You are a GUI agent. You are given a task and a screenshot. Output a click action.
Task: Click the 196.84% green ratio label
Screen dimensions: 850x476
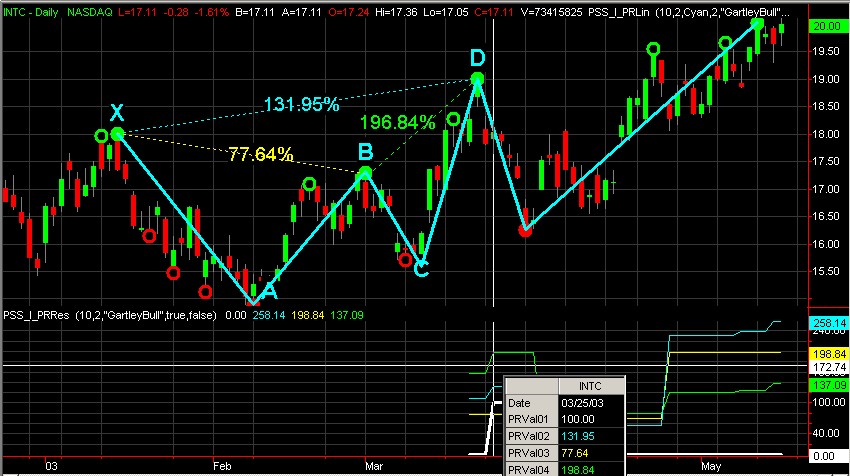point(397,123)
